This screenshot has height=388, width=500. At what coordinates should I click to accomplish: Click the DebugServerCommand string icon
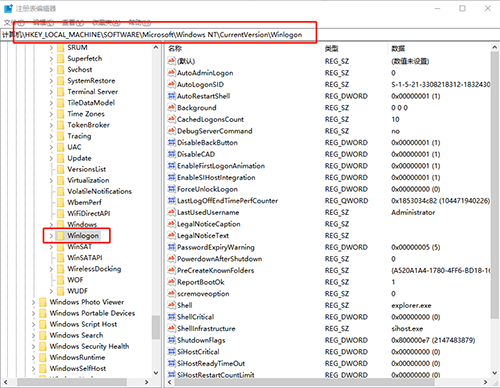[171, 131]
